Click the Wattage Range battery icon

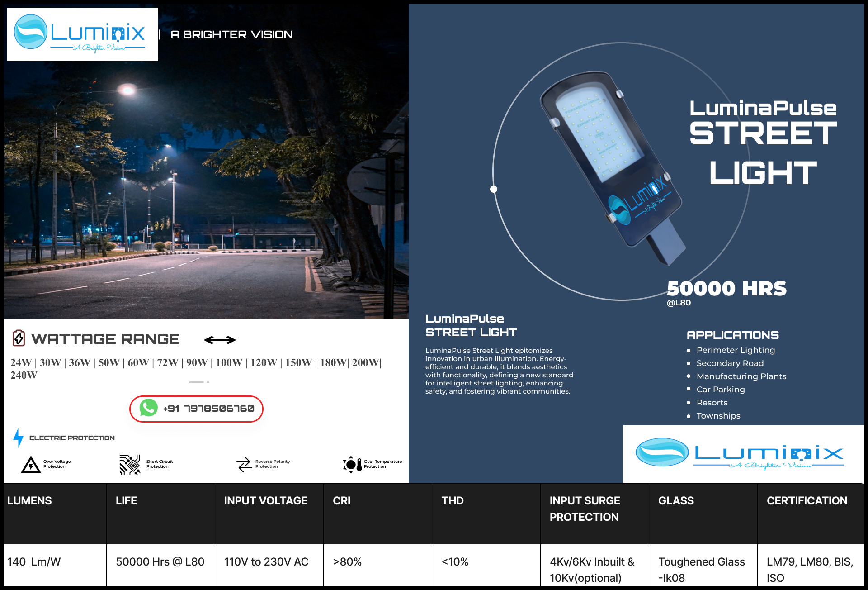tap(19, 338)
